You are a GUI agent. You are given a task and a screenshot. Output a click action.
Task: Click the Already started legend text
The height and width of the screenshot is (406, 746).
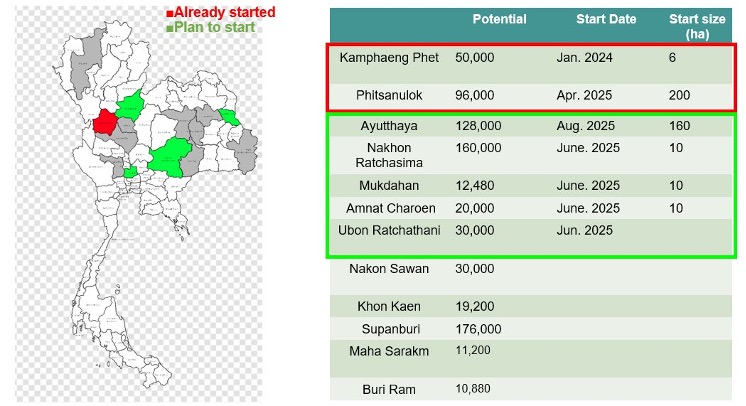pyautogui.click(x=225, y=12)
